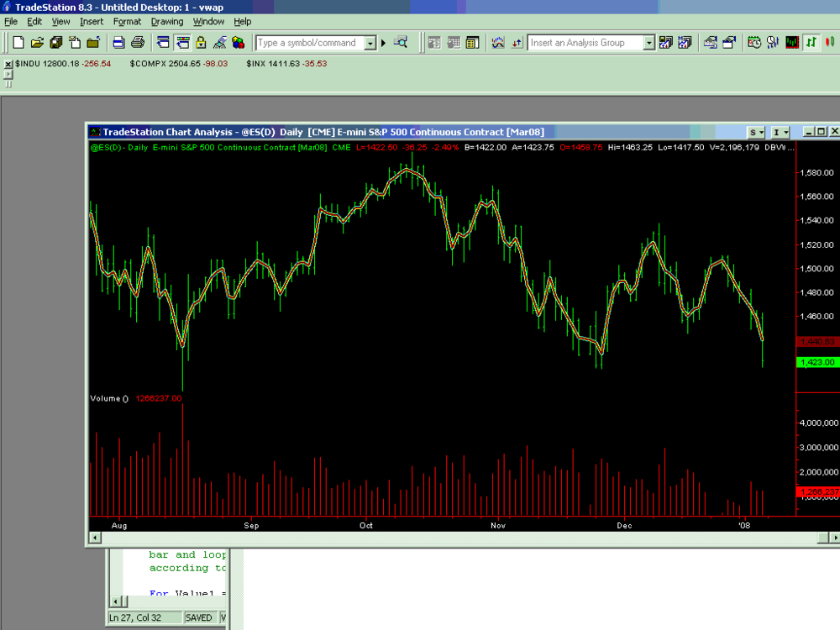Viewport: 840px width, 630px height.
Task: Click the clock with bar chart icon
Action: [773, 43]
